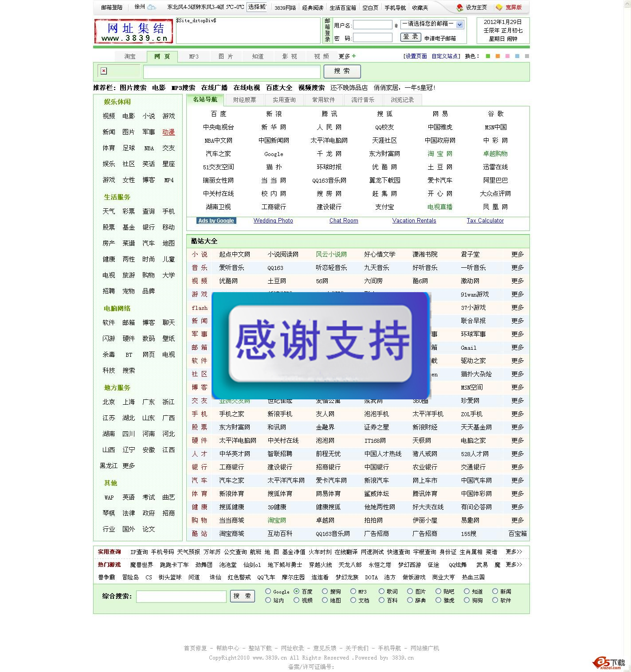Open the 常用软件 tab
This screenshot has width=631, height=672.
click(x=324, y=100)
